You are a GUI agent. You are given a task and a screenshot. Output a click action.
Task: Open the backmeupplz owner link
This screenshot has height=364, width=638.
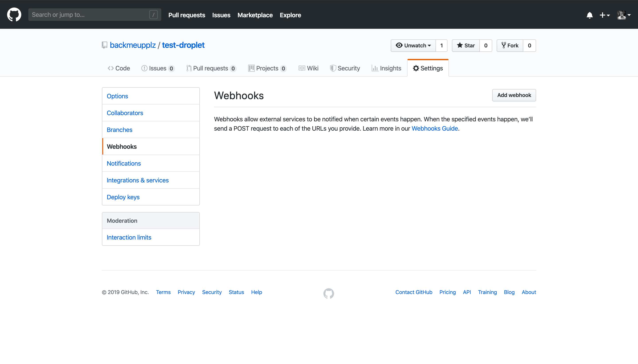(x=132, y=45)
